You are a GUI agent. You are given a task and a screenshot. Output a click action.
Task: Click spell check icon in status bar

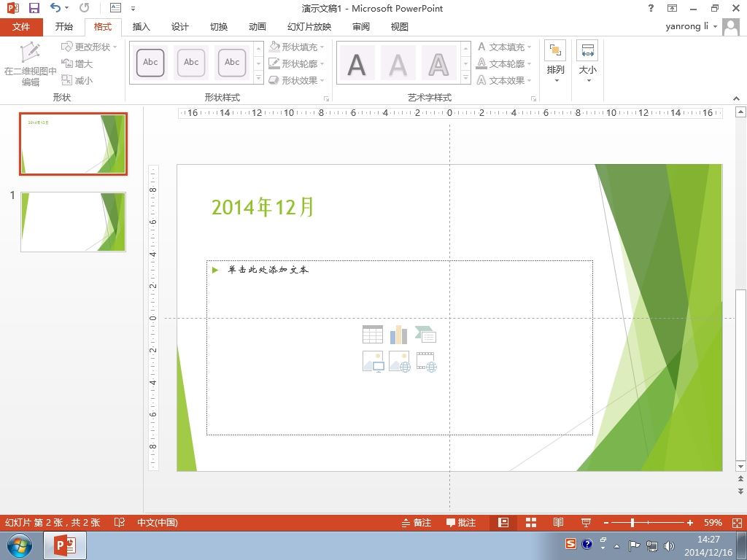[119, 522]
